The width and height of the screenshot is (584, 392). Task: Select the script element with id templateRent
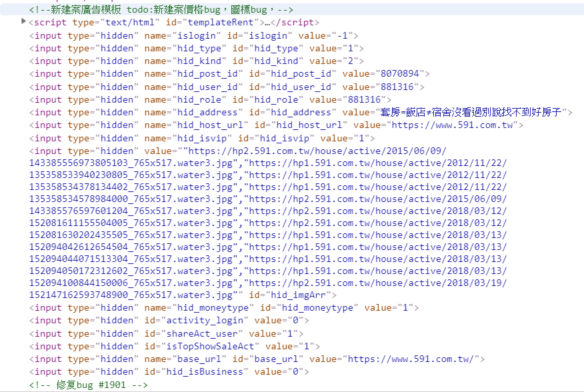pos(174,23)
